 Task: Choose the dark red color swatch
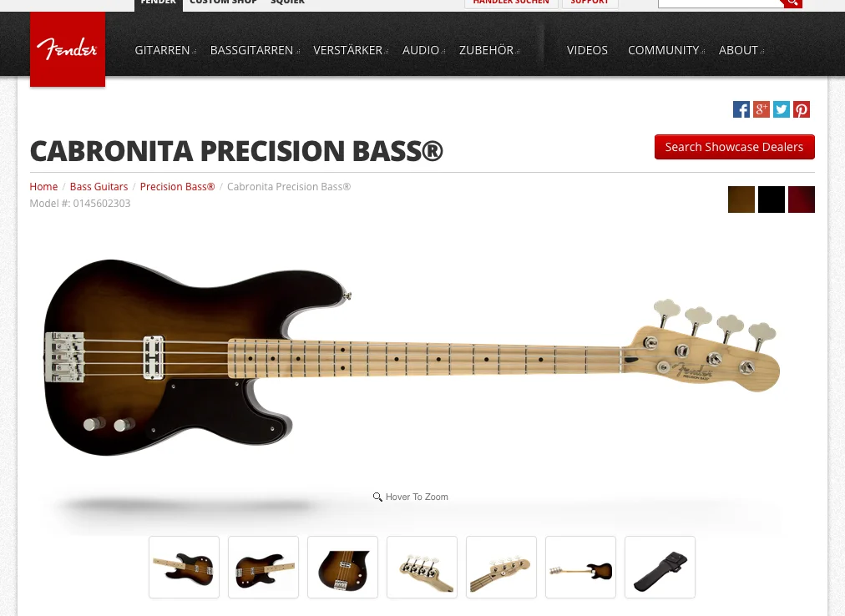pyautogui.click(x=802, y=199)
